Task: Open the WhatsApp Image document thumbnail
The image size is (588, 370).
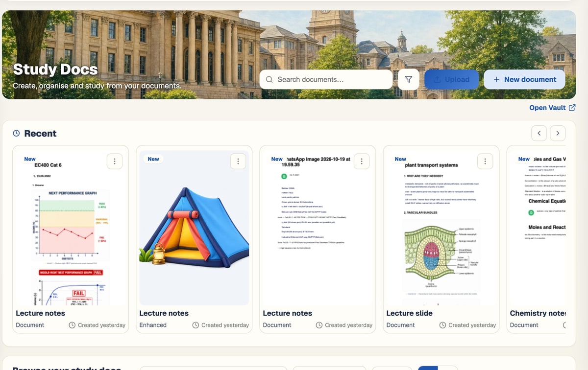Action: tap(318, 228)
